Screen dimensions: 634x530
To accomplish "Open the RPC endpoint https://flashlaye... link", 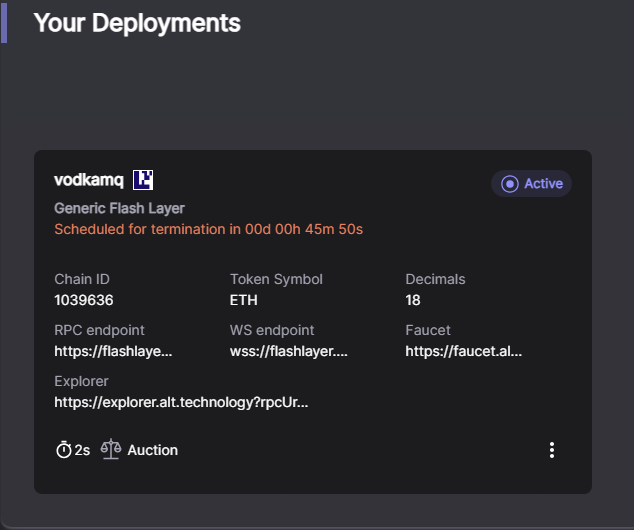I will [113, 351].
